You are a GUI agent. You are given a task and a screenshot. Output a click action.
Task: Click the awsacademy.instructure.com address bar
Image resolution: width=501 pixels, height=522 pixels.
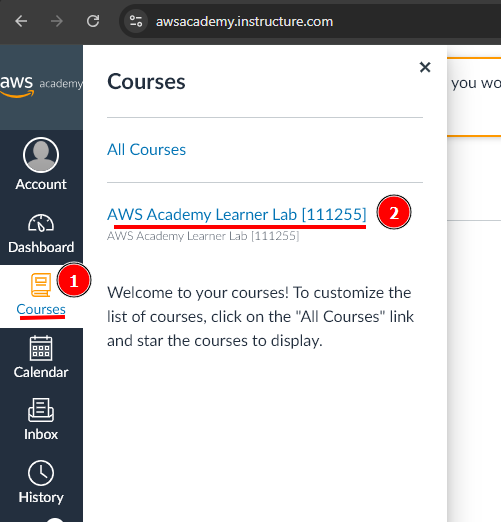pyautogui.click(x=244, y=22)
